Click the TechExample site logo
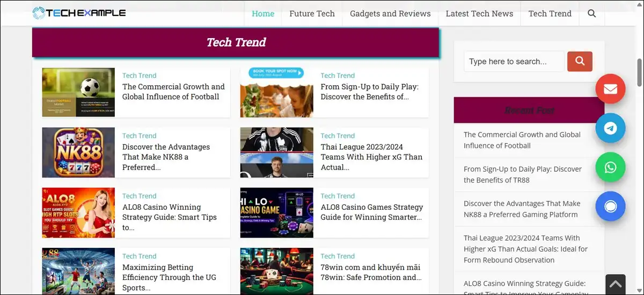 coord(79,13)
